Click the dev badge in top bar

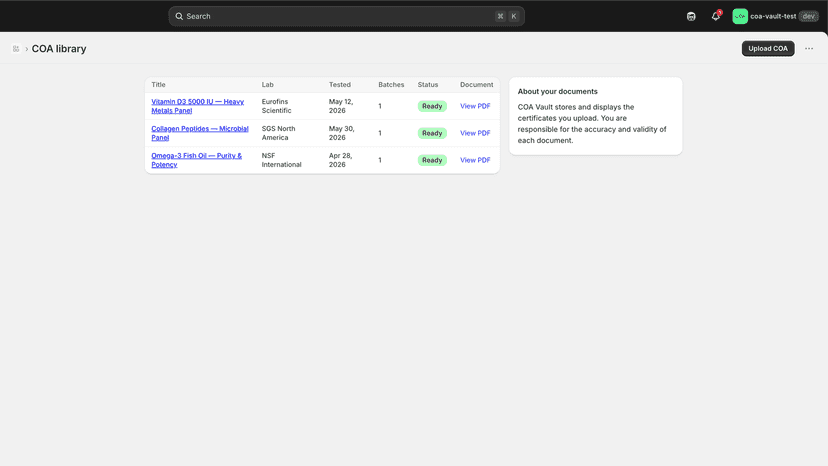tap(808, 16)
